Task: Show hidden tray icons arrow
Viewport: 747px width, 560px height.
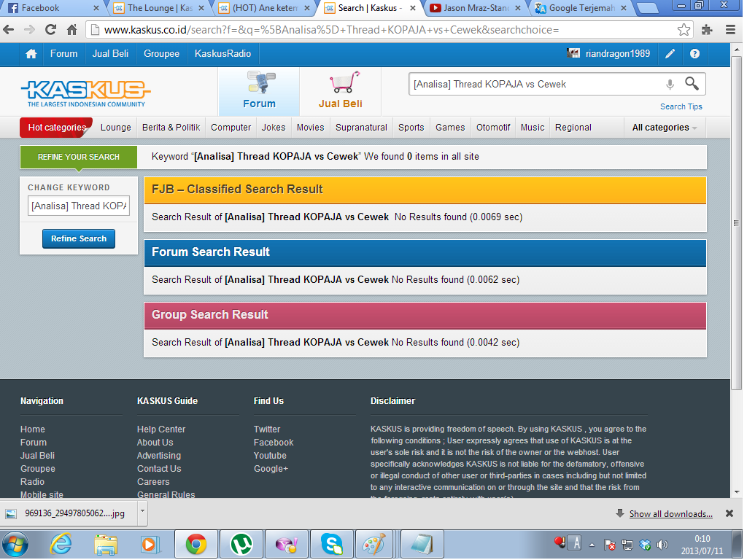Action: point(592,545)
